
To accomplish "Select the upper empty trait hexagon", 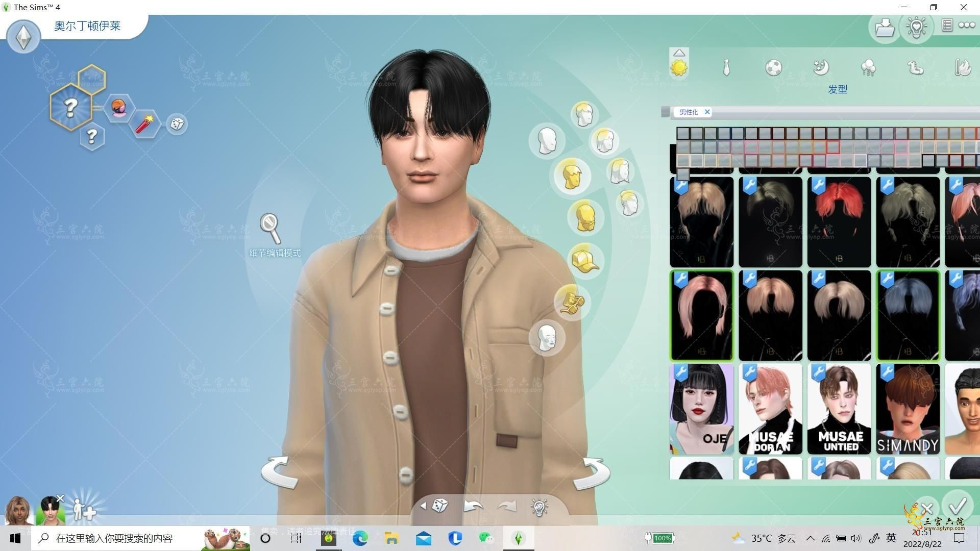I will [91, 79].
